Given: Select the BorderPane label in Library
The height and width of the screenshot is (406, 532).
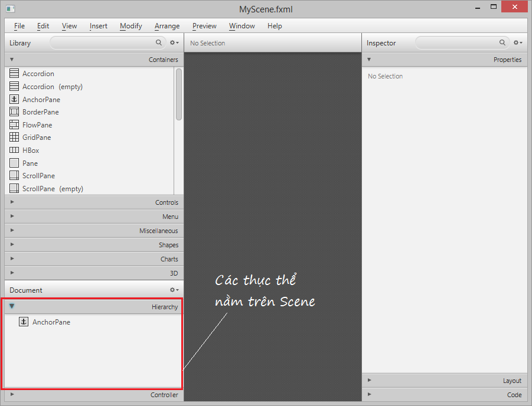Looking at the screenshot, I should [x=40, y=112].
